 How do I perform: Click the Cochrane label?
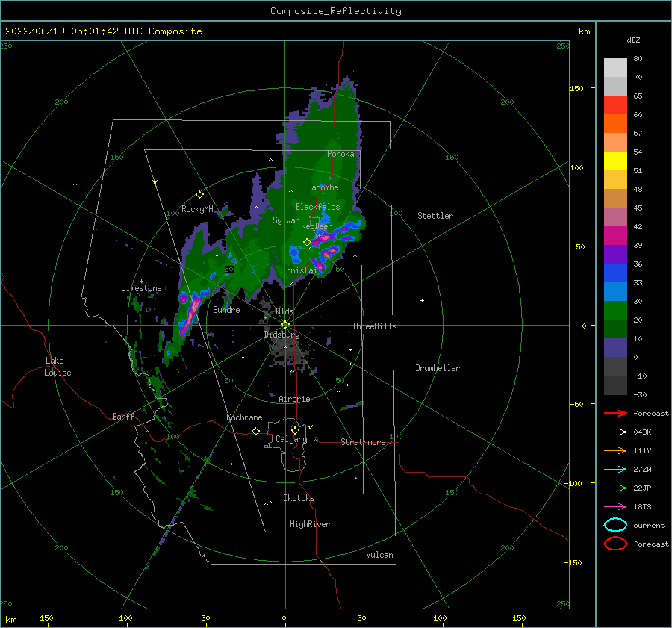click(x=244, y=417)
